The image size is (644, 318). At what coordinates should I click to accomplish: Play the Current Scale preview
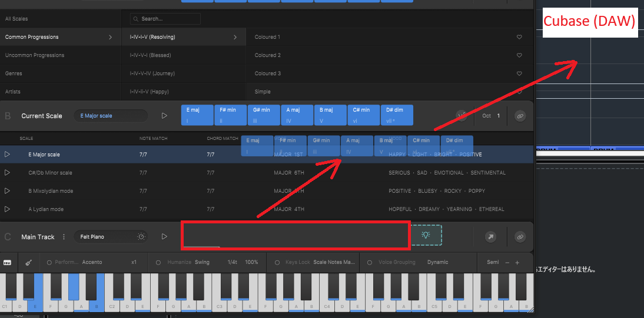click(x=164, y=116)
